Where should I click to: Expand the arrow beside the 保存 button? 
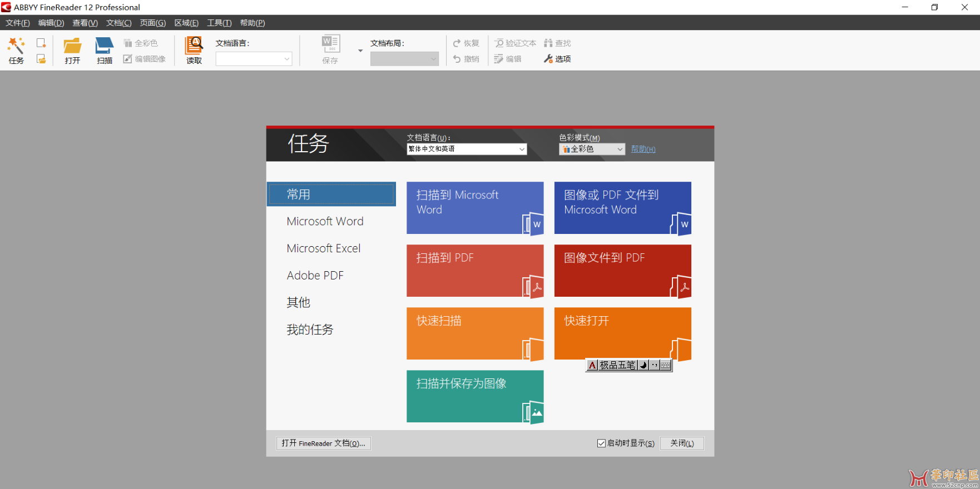tap(360, 51)
